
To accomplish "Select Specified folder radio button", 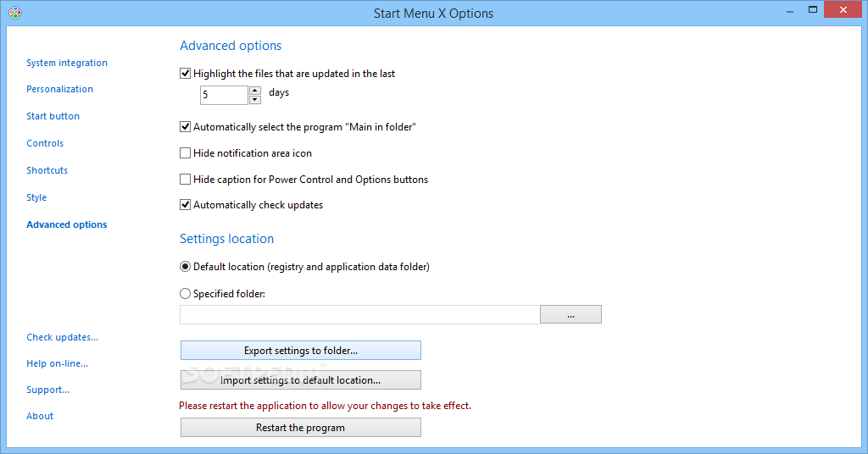I will tap(186, 294).
